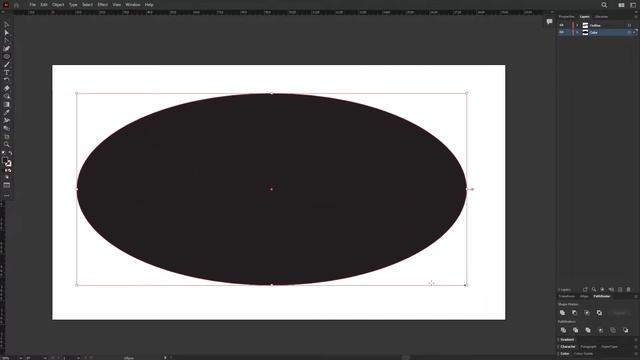Select the Selection tool arrow
This screenshot has width=640, height=360.
7,25
